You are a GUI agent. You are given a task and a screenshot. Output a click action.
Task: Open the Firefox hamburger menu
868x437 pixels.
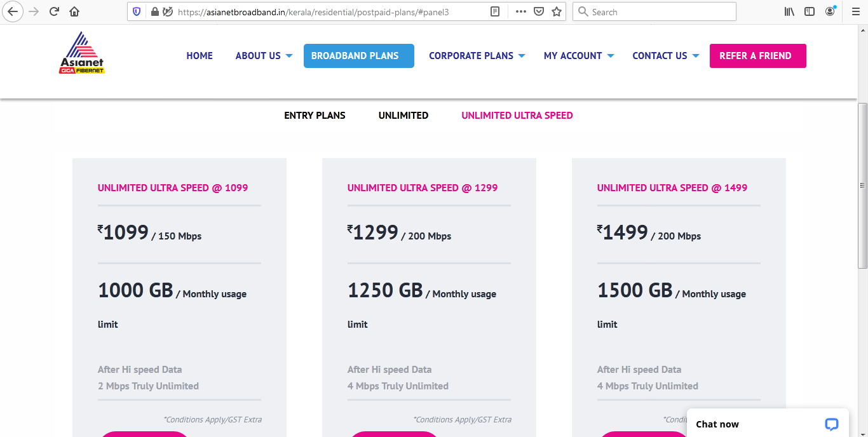pyautogui.click(x=855, y=11)
